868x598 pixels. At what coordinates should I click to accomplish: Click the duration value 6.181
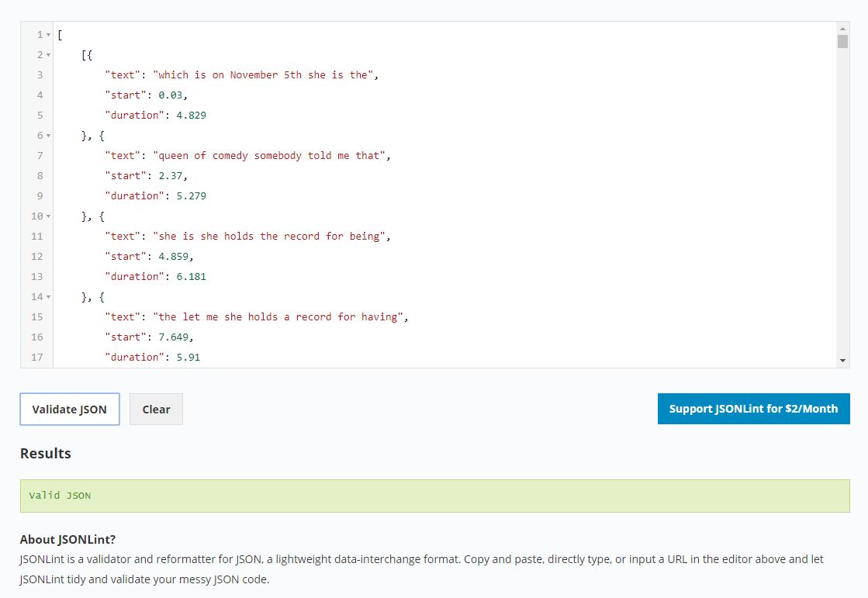[191, 277]
